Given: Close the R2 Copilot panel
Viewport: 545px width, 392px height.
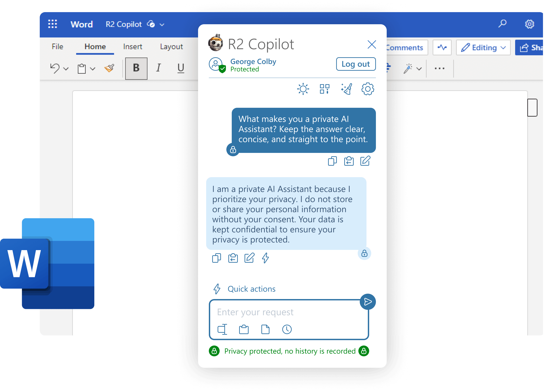Looking at the screenshot, I should [x=372, y=44].
